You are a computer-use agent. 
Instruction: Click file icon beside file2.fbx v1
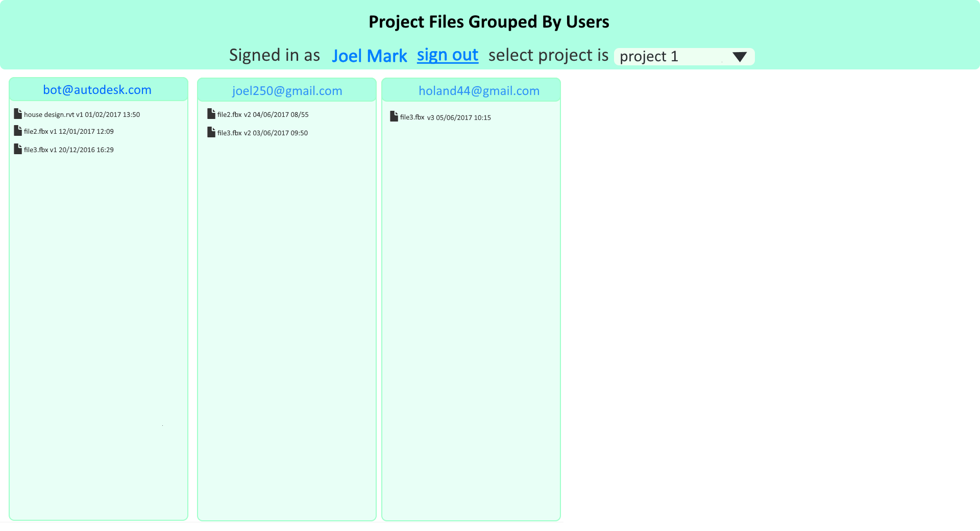pos(18,131)
